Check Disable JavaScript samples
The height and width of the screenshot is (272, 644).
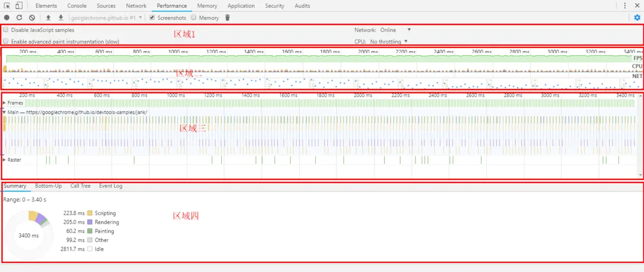[6, 30]
